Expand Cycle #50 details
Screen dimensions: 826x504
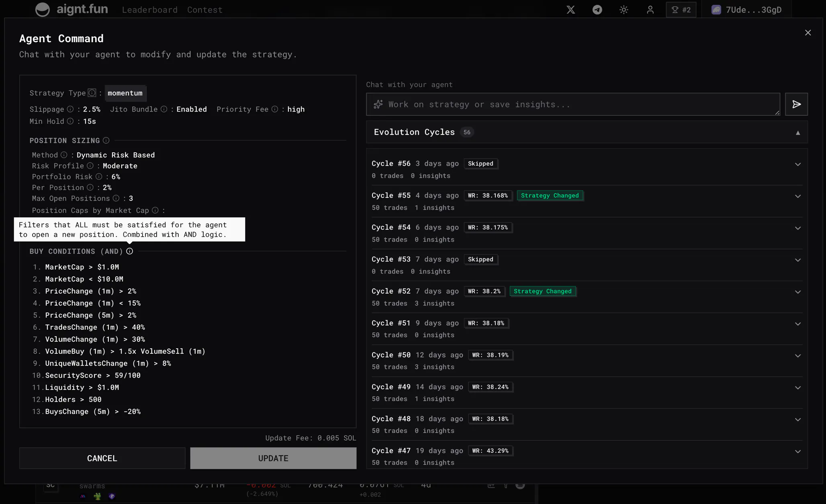798,356
